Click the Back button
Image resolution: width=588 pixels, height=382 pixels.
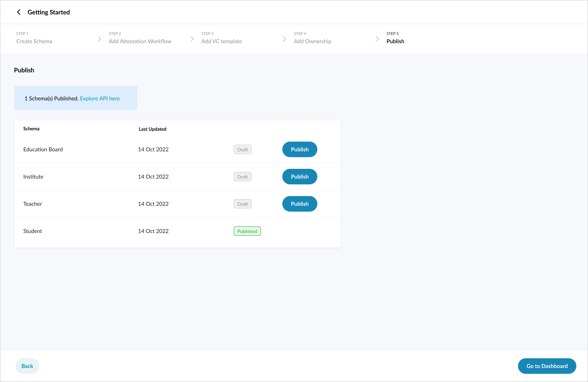27,366
